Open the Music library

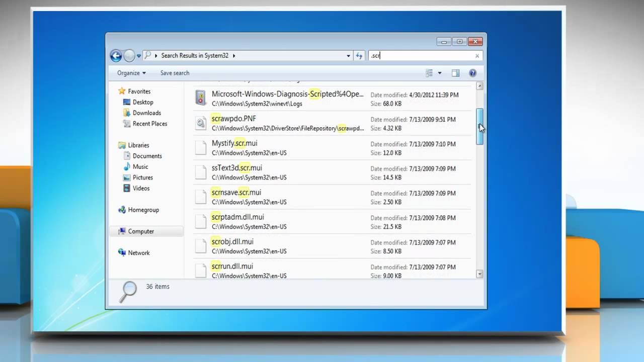coord(140,167)
